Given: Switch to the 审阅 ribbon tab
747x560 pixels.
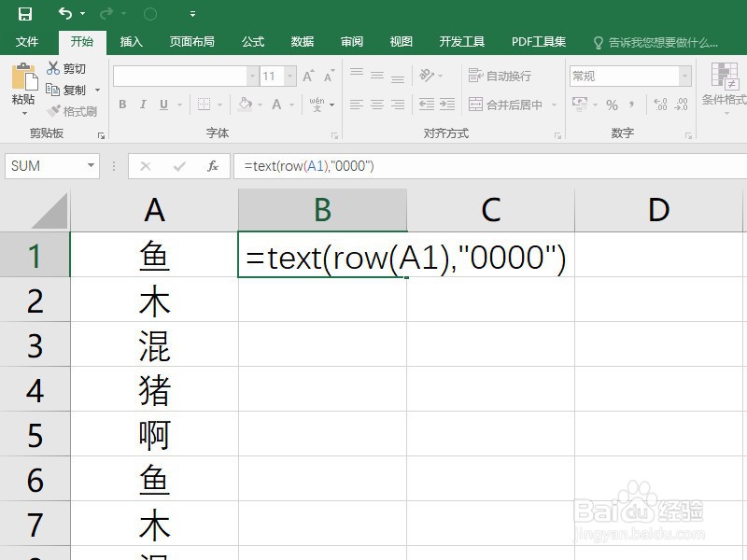Looking at the screenshot, I should [352, 42].
